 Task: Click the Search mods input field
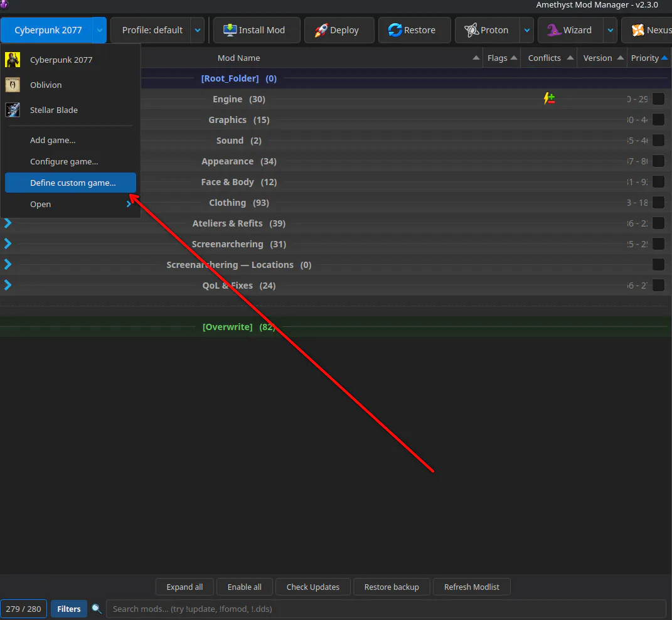coord(386,609)
